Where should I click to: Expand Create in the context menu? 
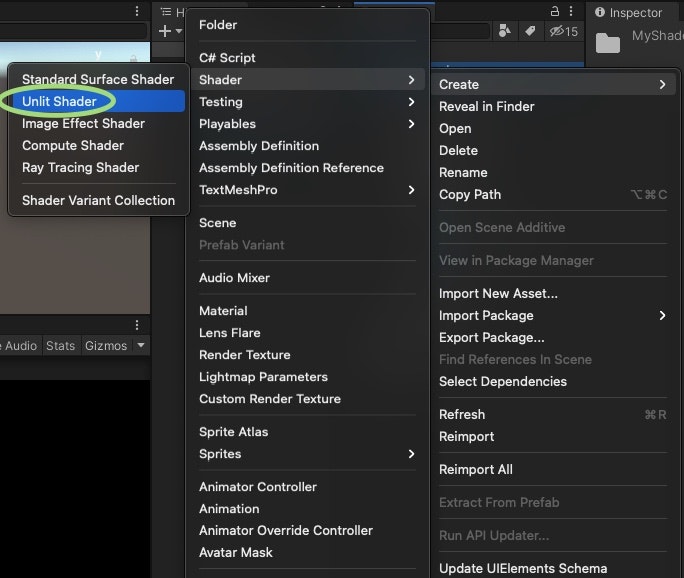click(554, 85)
